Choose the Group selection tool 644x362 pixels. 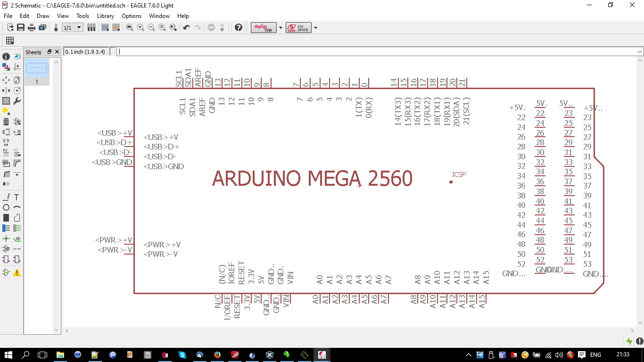click(6, 101)
